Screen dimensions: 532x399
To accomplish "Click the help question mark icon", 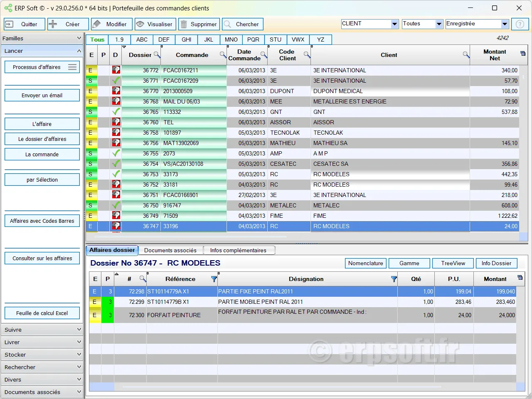I will [520, 24].
